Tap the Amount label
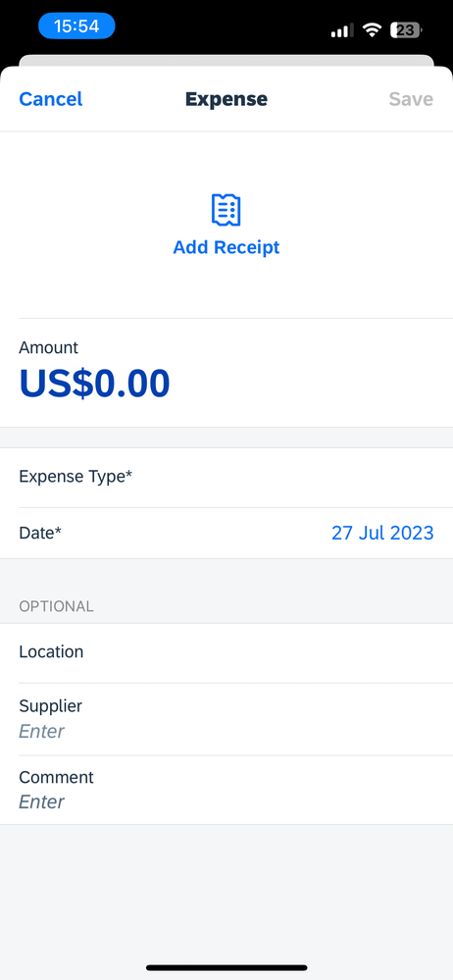This screenshot has width=453, height=980. [49, 347]
